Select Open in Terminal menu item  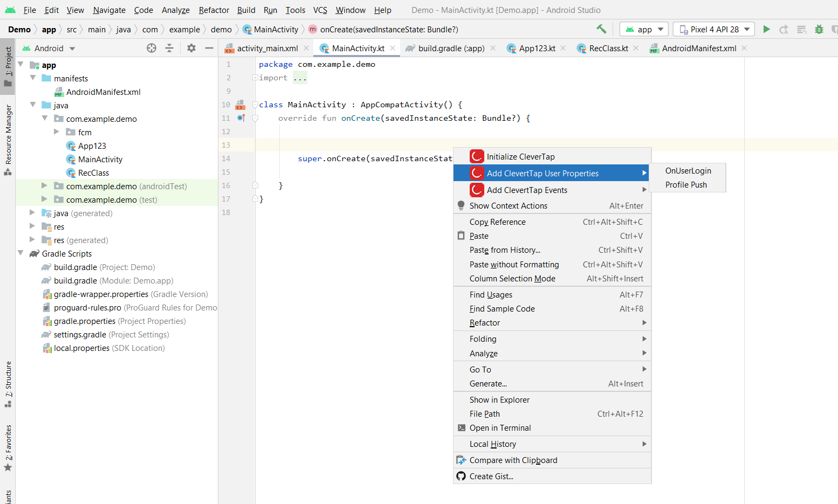(552, 427)
